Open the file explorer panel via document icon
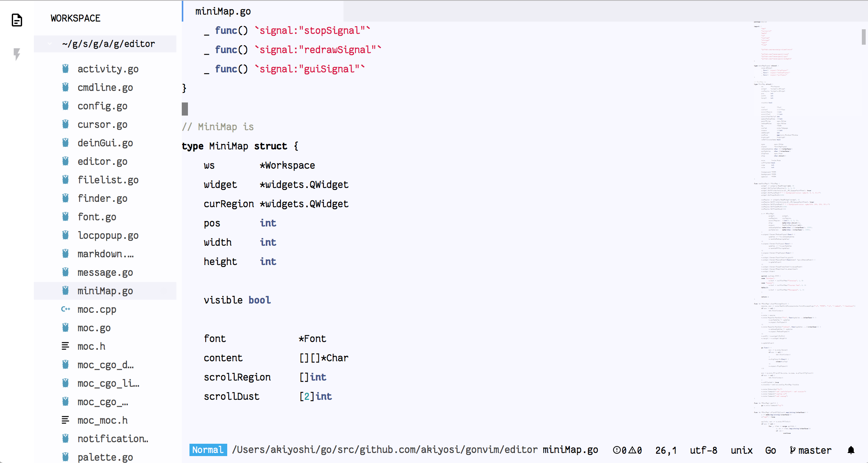 (16, 20)
